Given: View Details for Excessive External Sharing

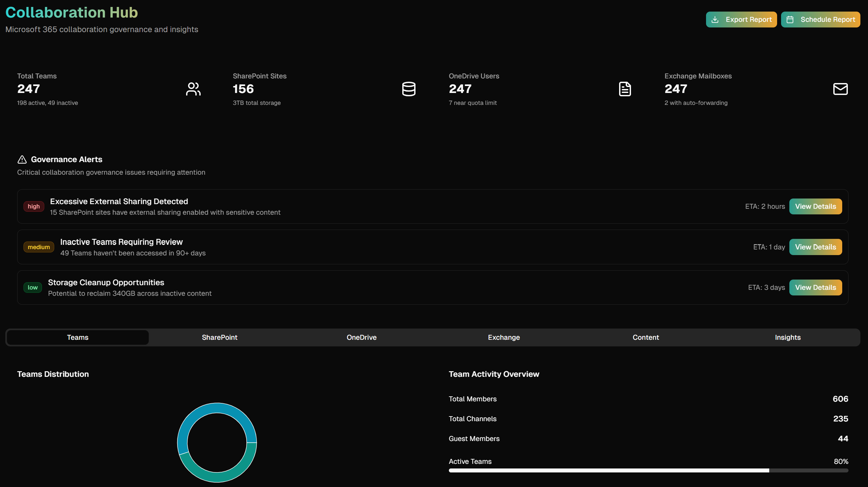Looking at the screenshot, I should (x=815, y=206).
